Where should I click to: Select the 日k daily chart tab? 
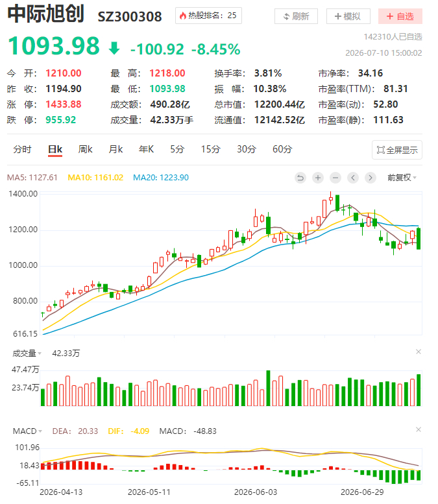[x=55, y=149]
